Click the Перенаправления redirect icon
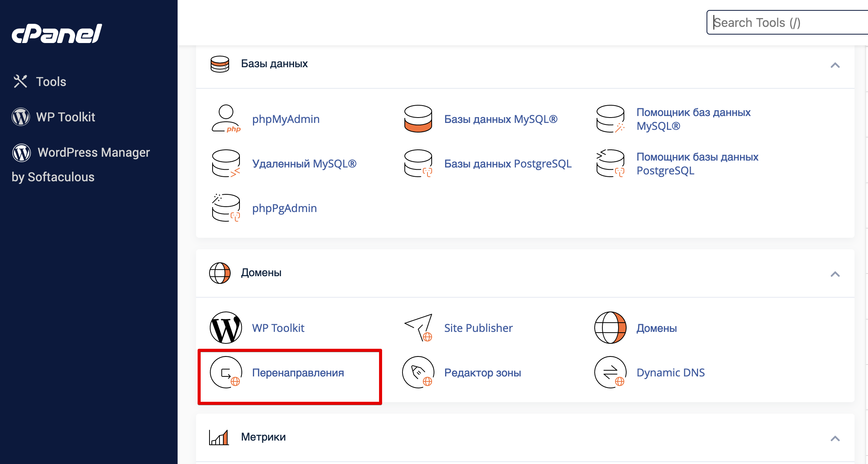 226,372
